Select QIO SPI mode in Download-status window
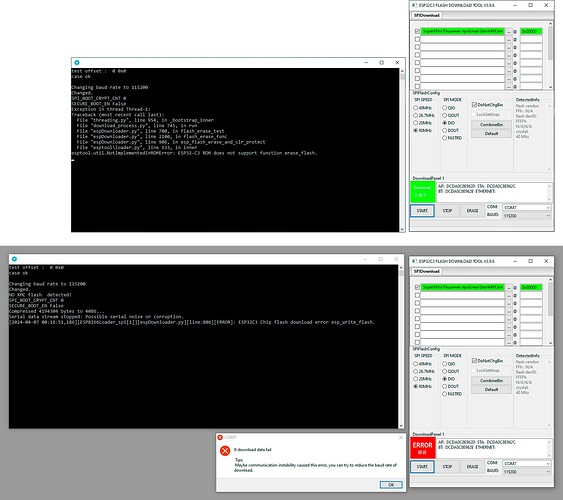This screenshot has width=563, height=500. 445,108
